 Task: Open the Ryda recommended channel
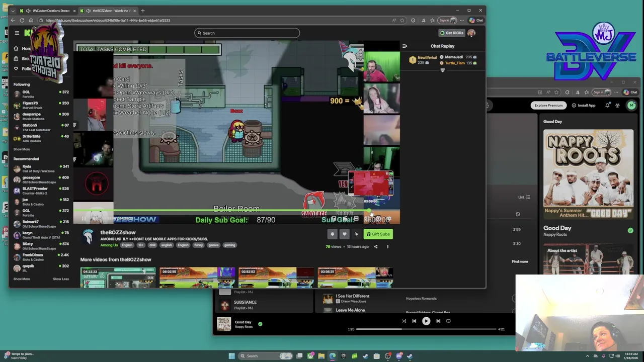point(41,168)
